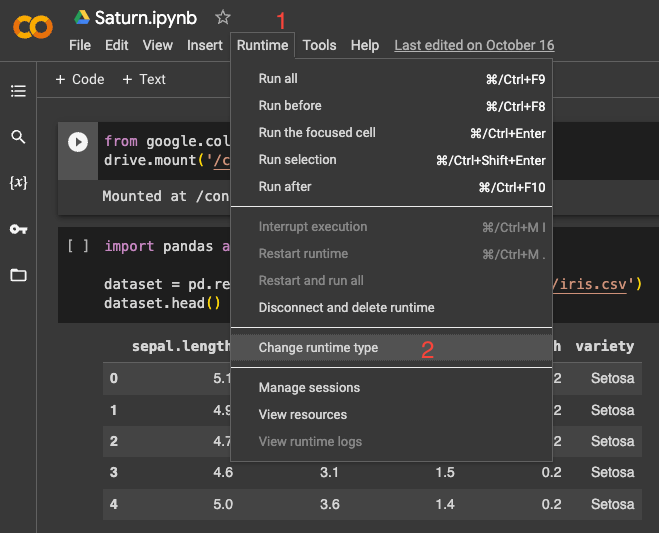Open the variables inspector icon

(x=18, y=183)
